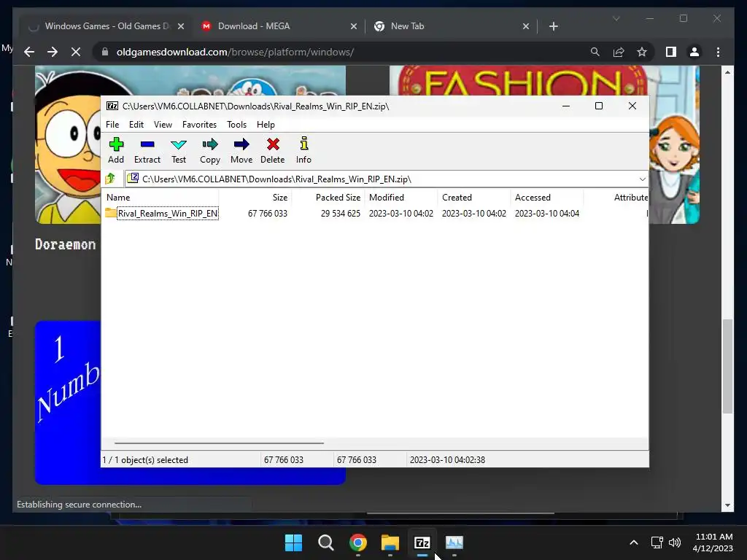
Task: Go back in Chrome
Action: (29, 52)
